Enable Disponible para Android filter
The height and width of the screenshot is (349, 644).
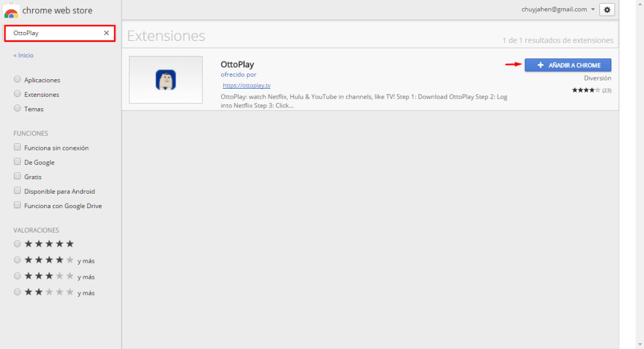point(17,191)
